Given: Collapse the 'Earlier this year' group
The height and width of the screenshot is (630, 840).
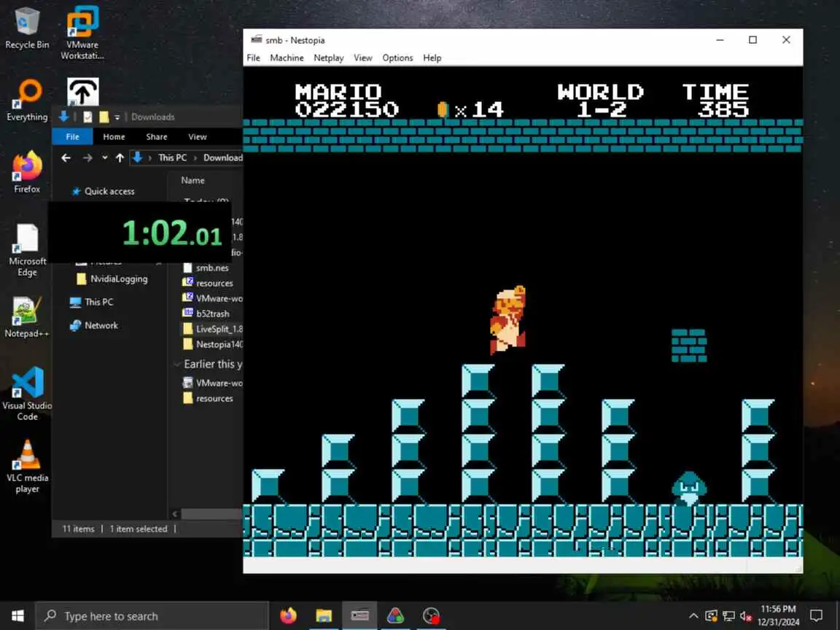Looking at the screenshot, I should (176, 365).
